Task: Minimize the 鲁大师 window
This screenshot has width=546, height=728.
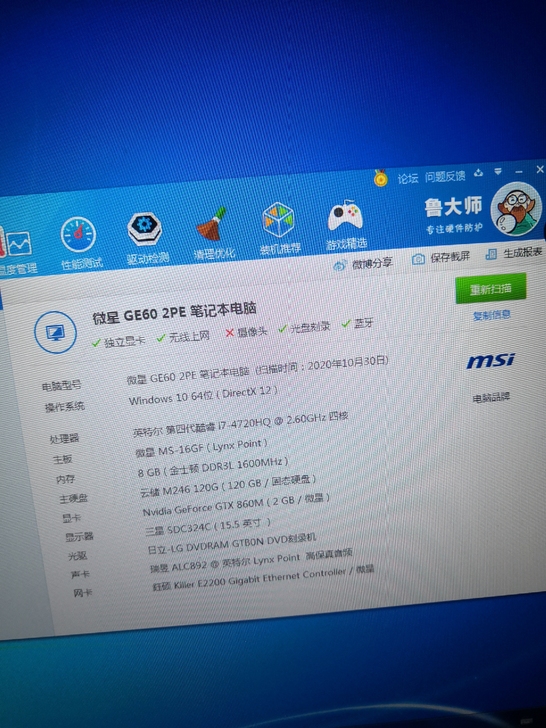Action: (x=519, y=171)
